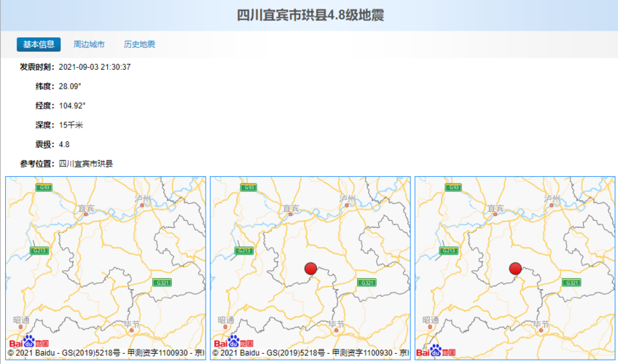Click the G321 highway badge on left map

tap(162, 282)
